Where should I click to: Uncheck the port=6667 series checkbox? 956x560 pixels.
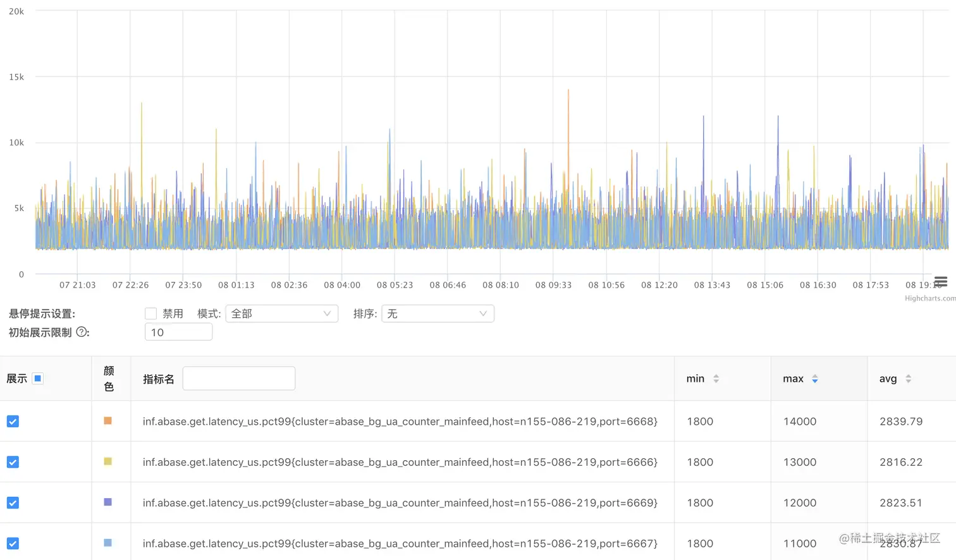(x=13, y=544)
